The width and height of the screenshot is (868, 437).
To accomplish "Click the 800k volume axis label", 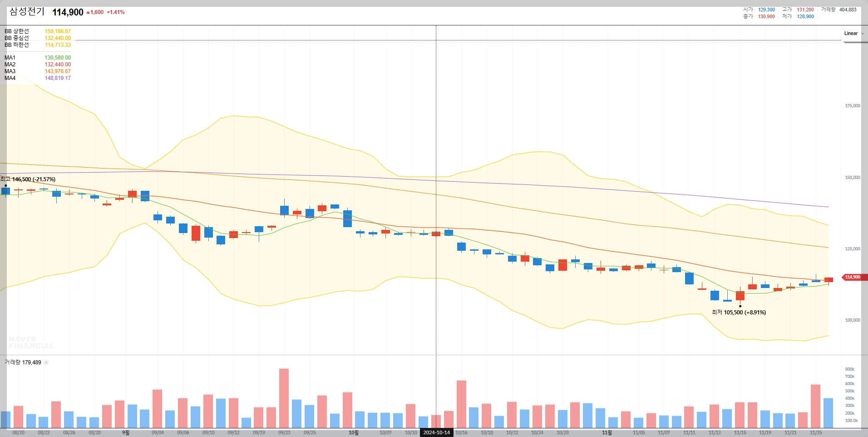I will [849, 369].
